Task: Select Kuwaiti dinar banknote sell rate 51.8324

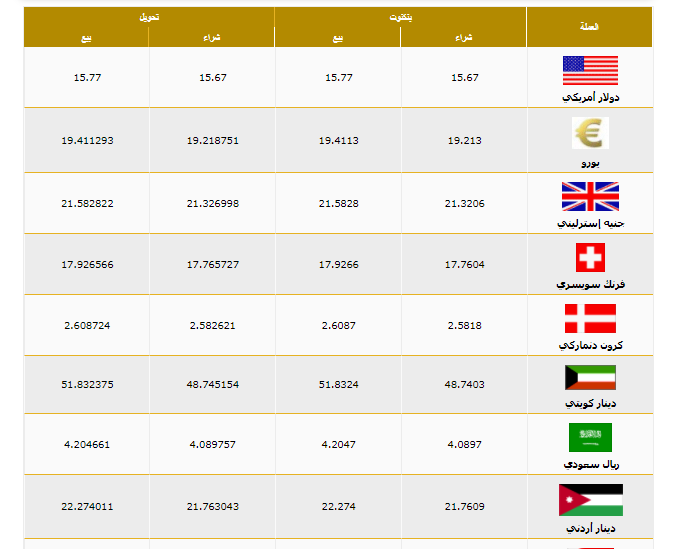Action: (x=338, y=385)
